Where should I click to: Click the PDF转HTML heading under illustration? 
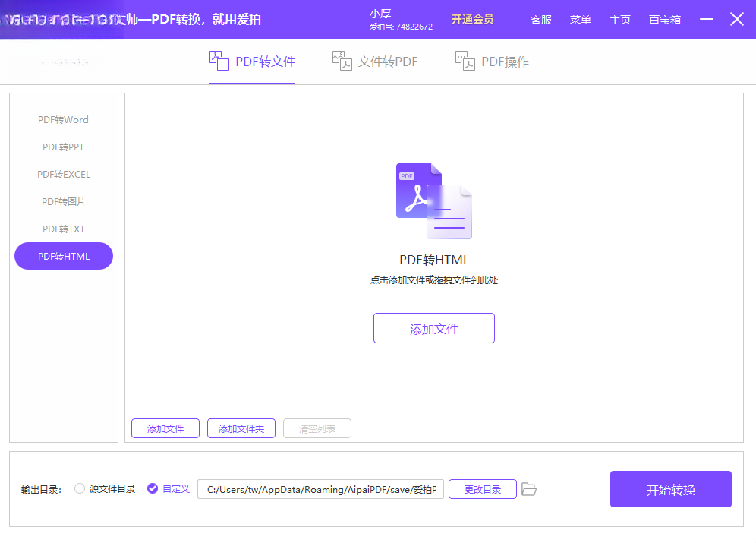(x=434, y=260)
